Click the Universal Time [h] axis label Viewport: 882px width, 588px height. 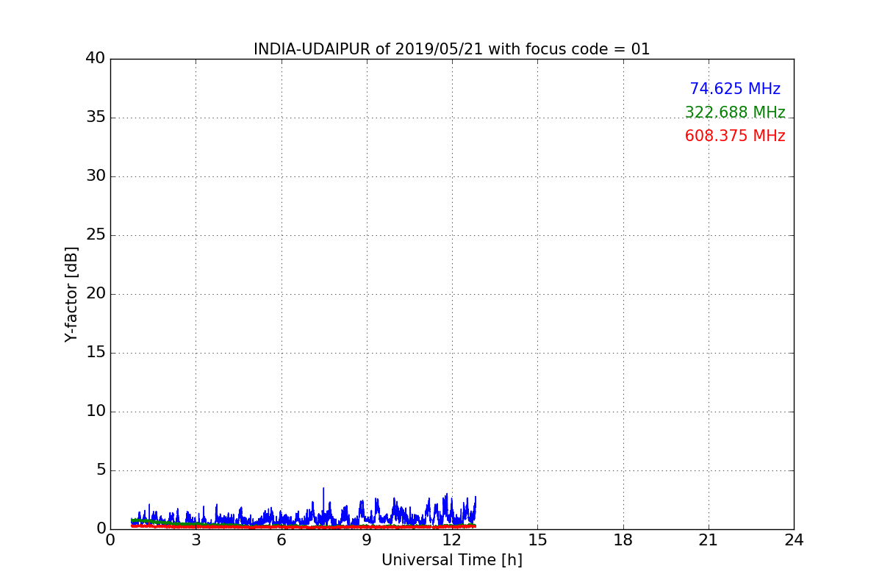[x=452, y=560]
